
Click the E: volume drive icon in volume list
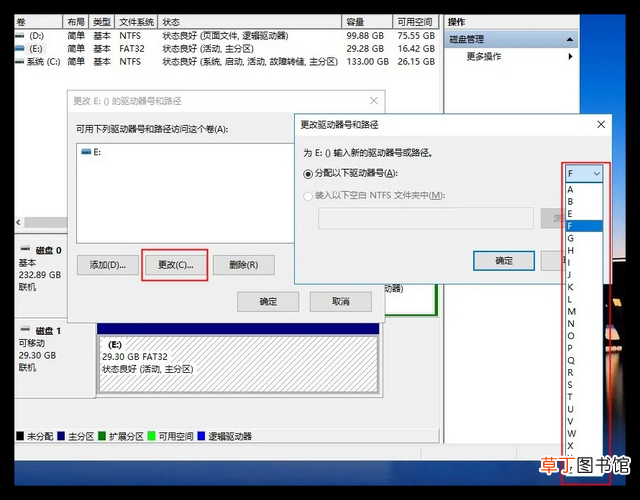(x=20, y=49)
